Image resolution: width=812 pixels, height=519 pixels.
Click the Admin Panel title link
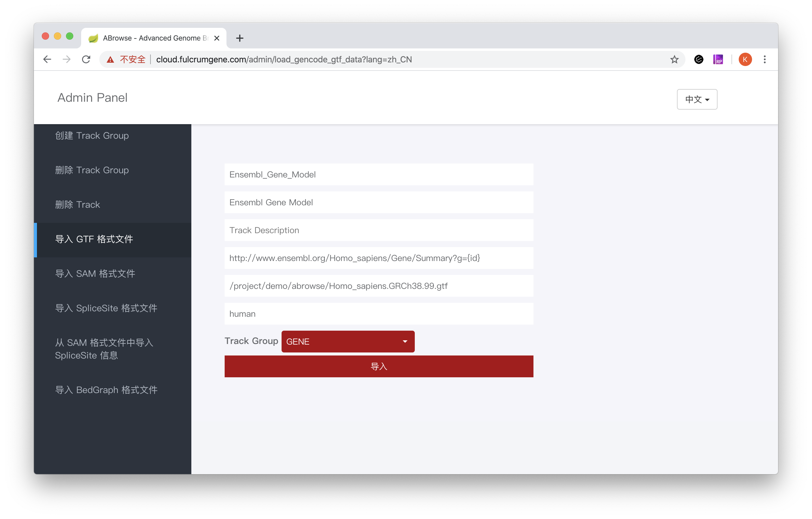click(x=92, y=98)
